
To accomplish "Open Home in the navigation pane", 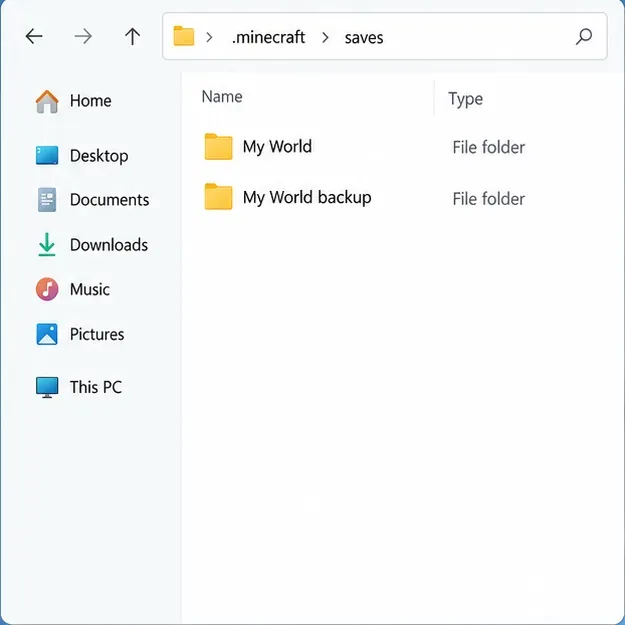I will pos(90,101).
